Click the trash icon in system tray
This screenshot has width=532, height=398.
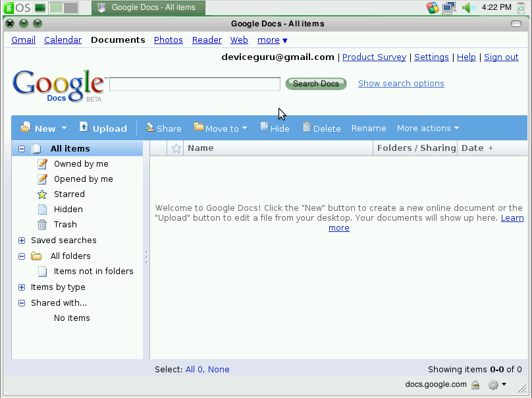[521, 7]
